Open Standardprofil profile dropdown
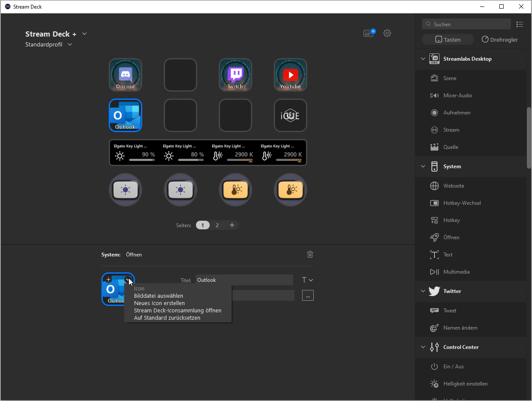 click(x=70, y=44)
